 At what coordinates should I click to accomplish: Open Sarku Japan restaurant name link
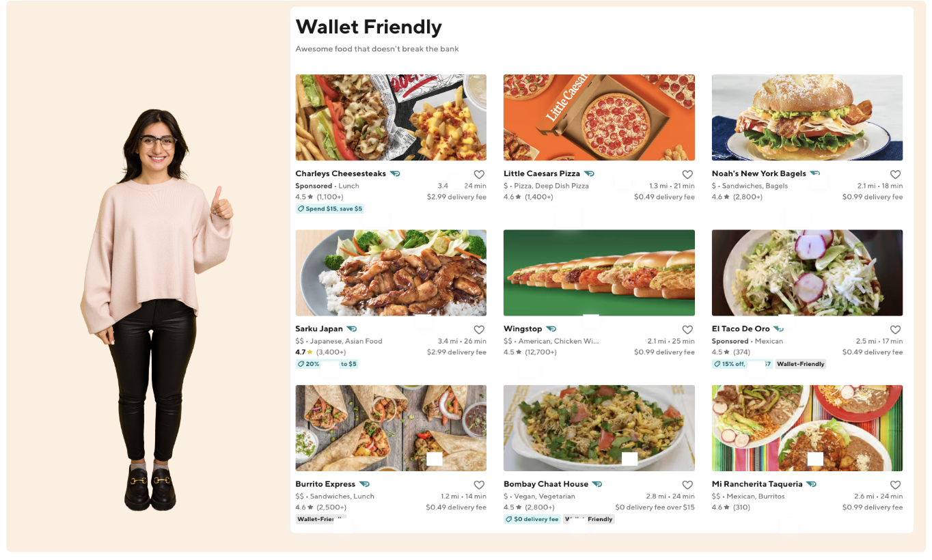tap(319, 328)
